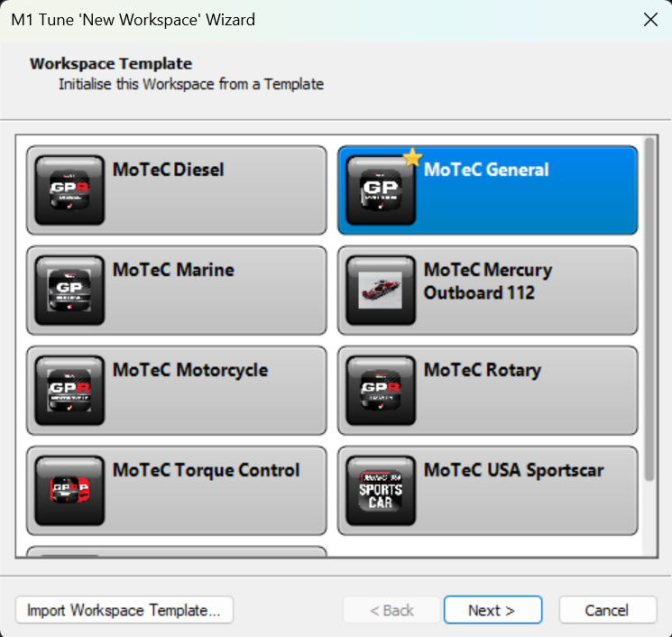Click the USA Sportscar package icon
This screenshot has height=637, width=672.
pos(381,491)
